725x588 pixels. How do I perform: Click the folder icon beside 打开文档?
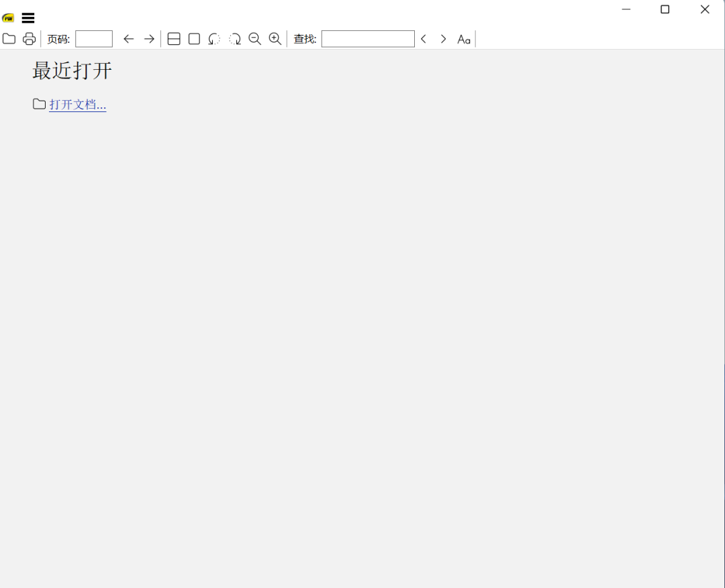tap(40, 104)
